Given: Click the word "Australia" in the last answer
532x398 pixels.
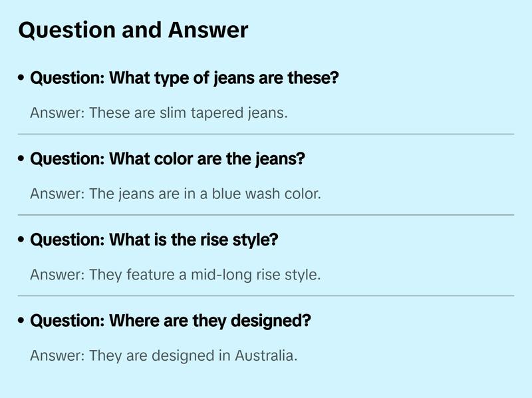Looking at the screenshot, I should [265, 355].
